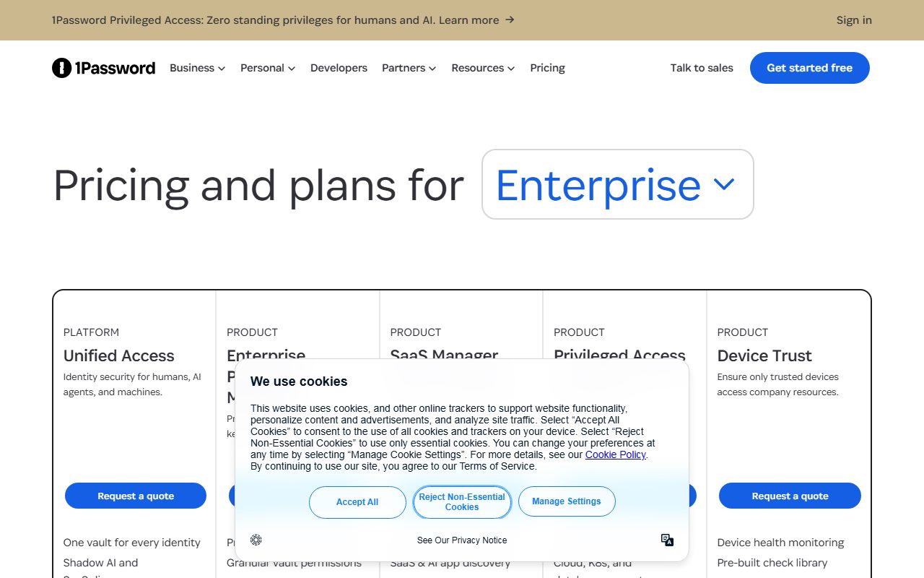Click 'Pre-built check library' text
The width and height of the screenshot is (924, 578).
point(772,563)
